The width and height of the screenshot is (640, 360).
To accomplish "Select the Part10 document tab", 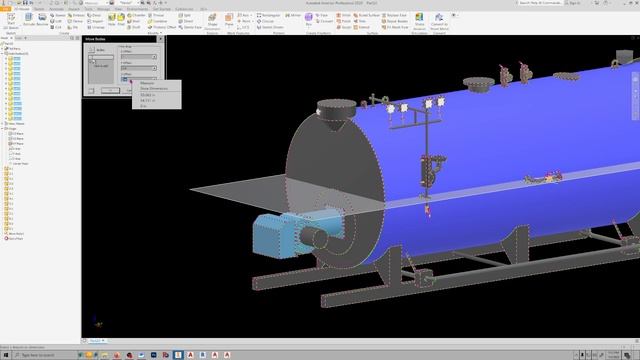I will (x=97, y=340).
